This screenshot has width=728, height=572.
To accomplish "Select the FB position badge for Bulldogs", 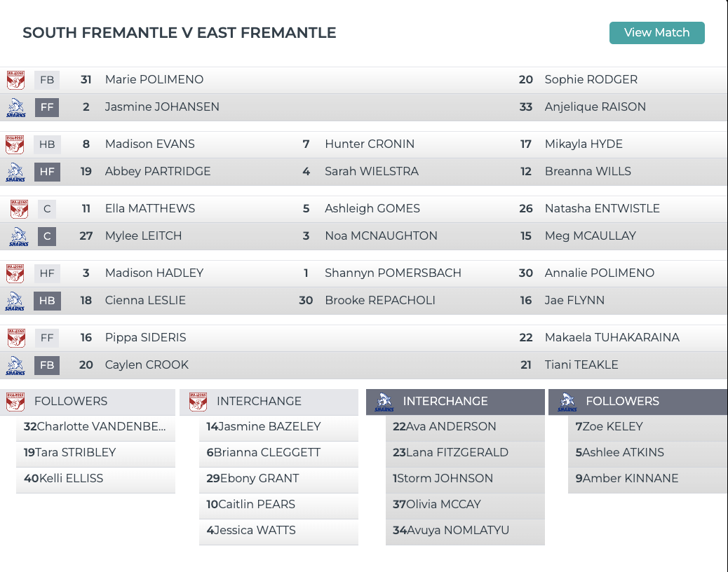I will point(47,80).
